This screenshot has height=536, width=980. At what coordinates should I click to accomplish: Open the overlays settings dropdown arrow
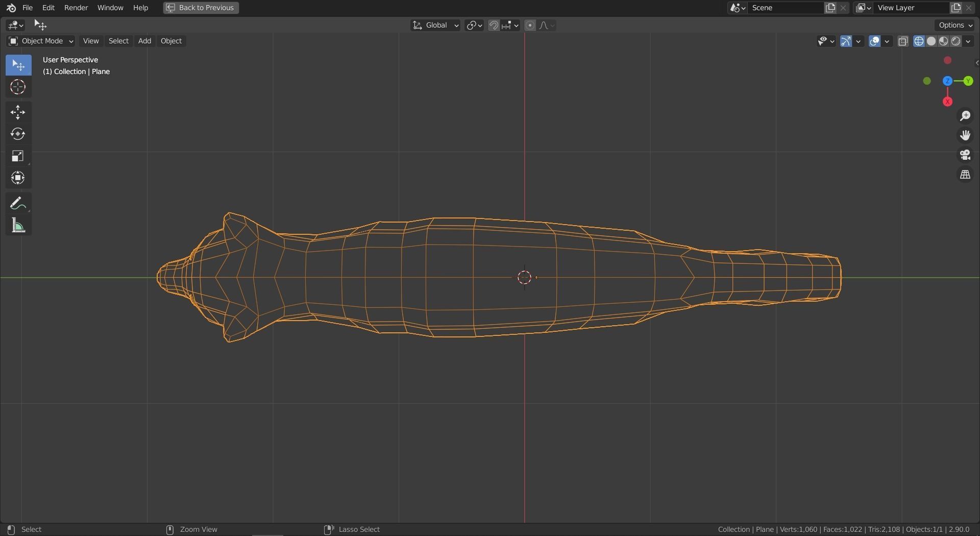coord(887,41)
